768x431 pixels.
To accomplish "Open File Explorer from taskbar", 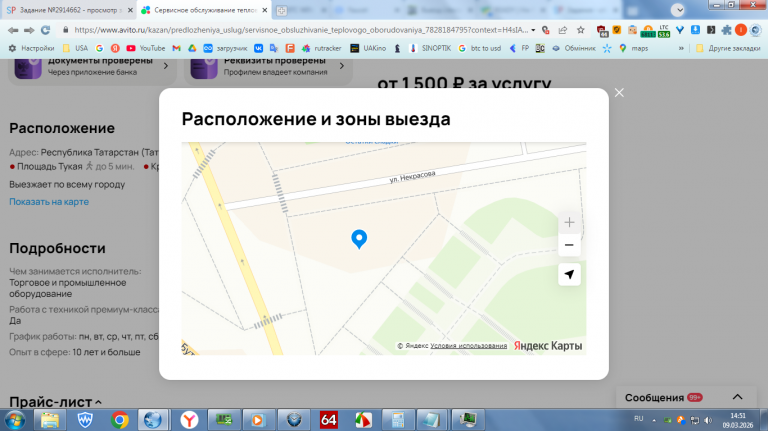I will pos(49,420).
